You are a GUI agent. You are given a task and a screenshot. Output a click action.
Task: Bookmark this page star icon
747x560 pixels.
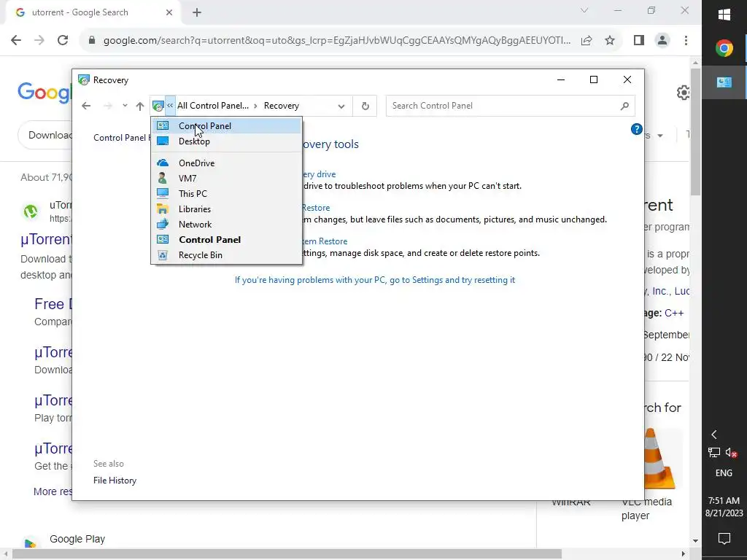click(610, 41)
